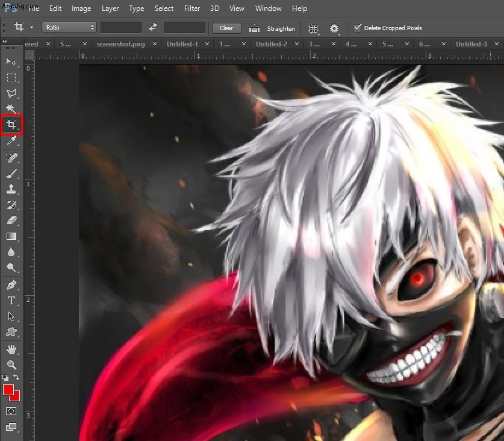Toggle Quick Mask mode
This screenshot has height=441, width=504.
[x=11, y=411]
